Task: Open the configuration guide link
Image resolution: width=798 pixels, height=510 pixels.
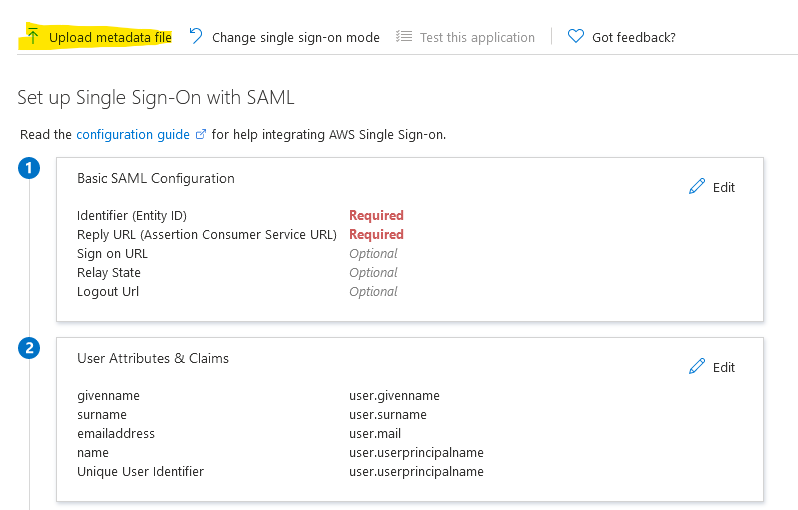Action: click(x=133, y=134)
